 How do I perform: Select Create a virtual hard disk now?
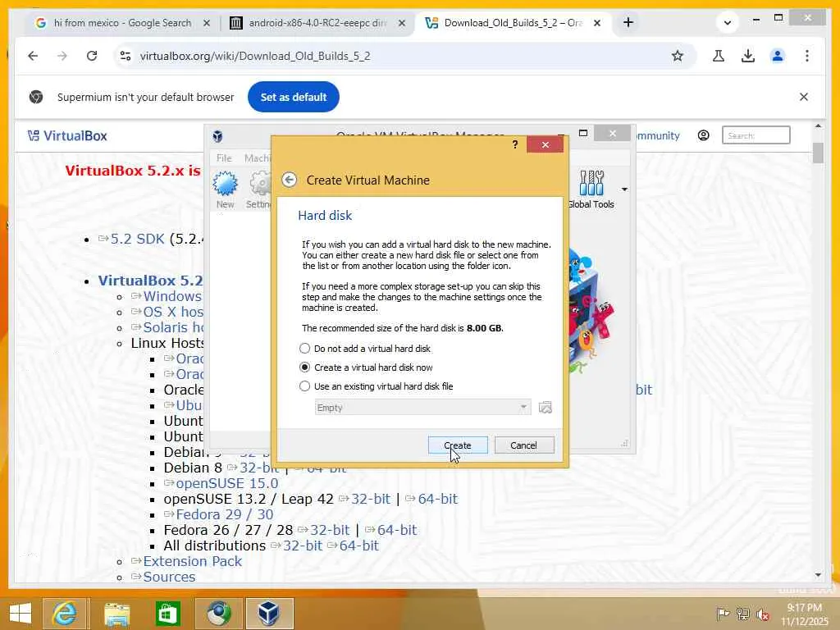(366, 367)
